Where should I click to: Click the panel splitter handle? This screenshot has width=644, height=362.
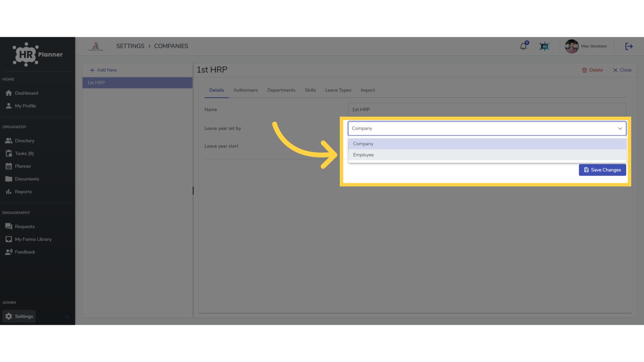[x=193, y=190]
